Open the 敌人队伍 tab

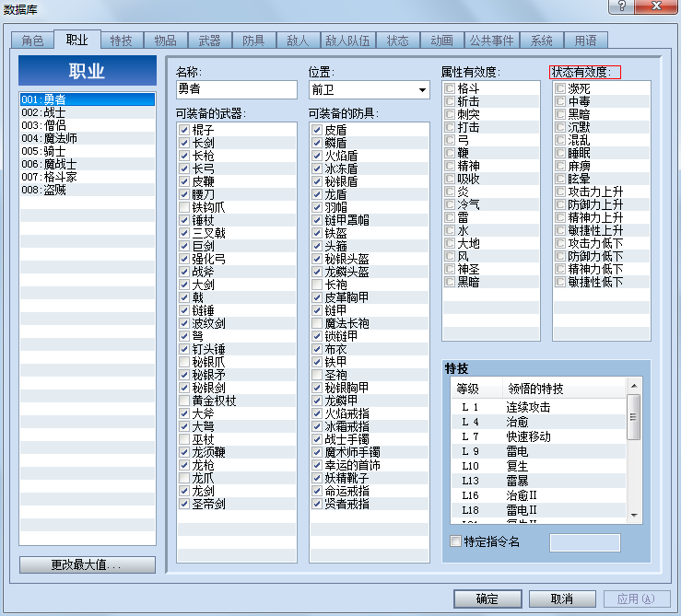click(348, 41)
